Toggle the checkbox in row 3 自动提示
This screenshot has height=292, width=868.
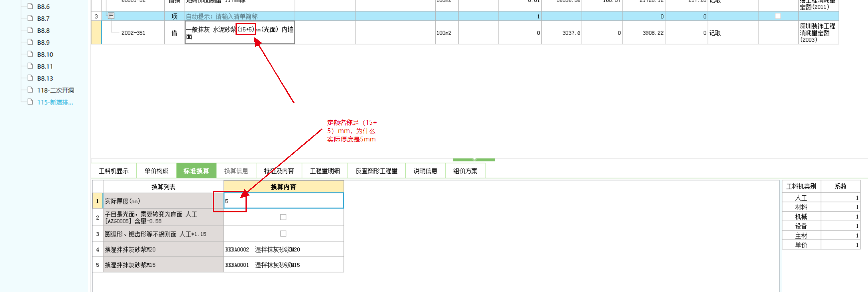[778, 16]
